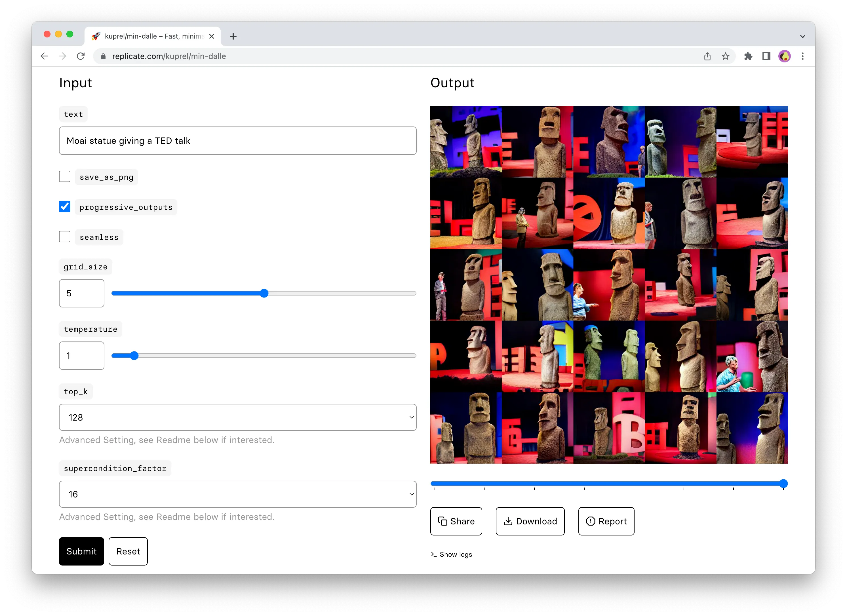
Task: Expand the supercondition_factor dropdown
Action: [238, 494]
